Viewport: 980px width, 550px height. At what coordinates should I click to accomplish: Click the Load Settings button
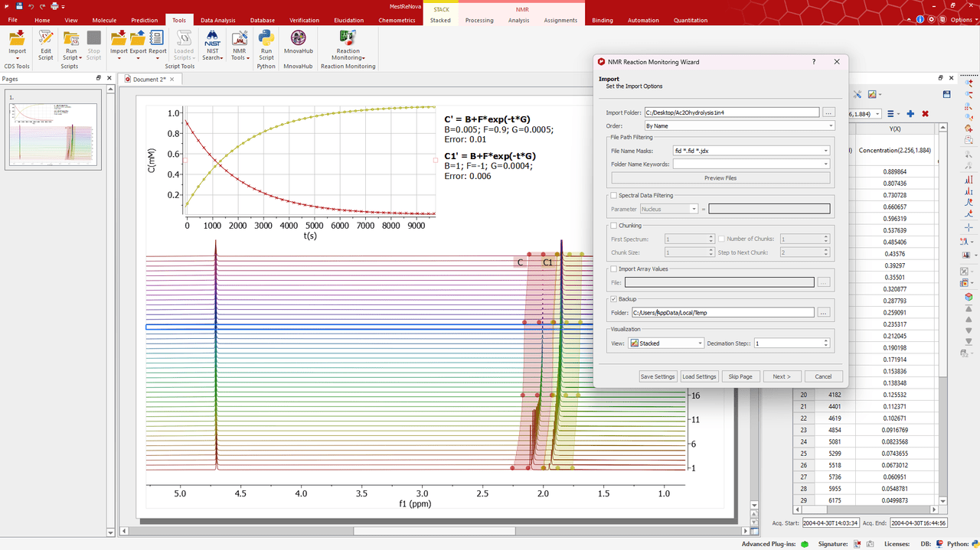coord(699,376)
